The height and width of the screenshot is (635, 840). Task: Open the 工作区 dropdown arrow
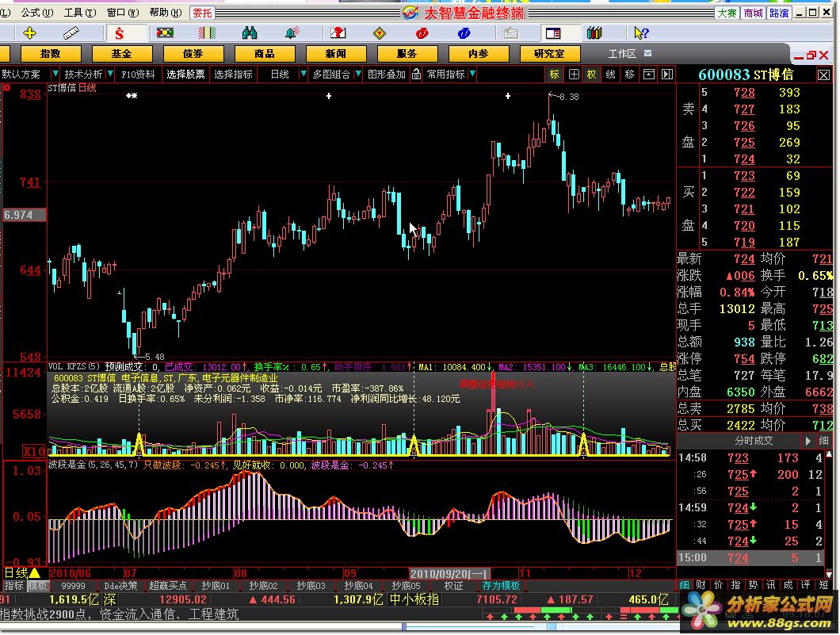(x=647, y=54)
